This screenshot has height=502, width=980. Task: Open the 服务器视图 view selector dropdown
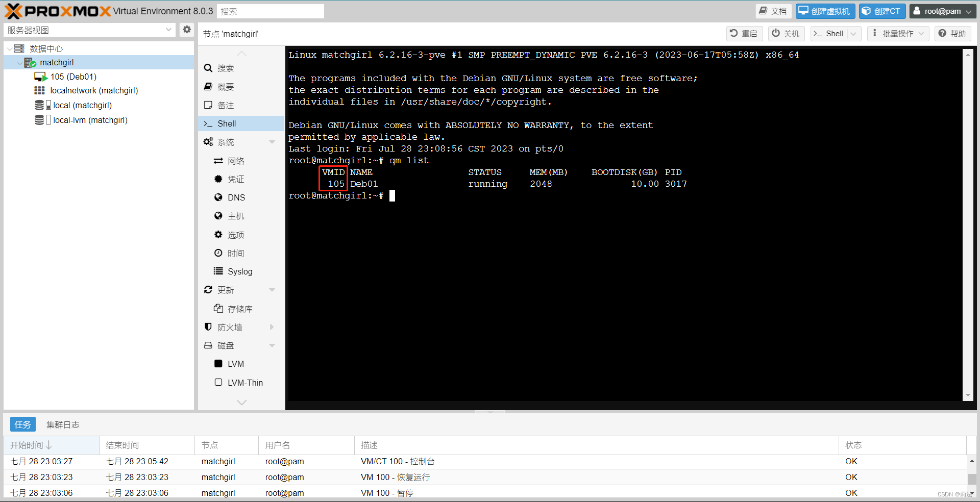click(169, 30)
